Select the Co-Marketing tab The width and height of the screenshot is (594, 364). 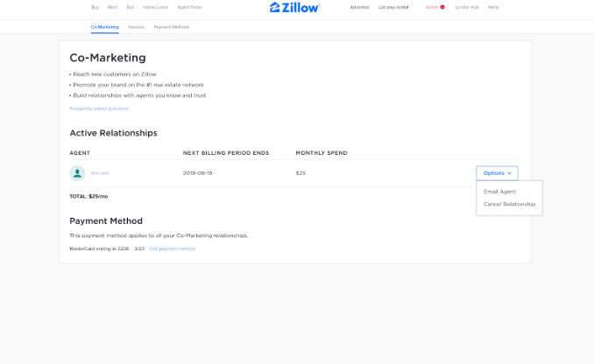click(x=104, y=27)
